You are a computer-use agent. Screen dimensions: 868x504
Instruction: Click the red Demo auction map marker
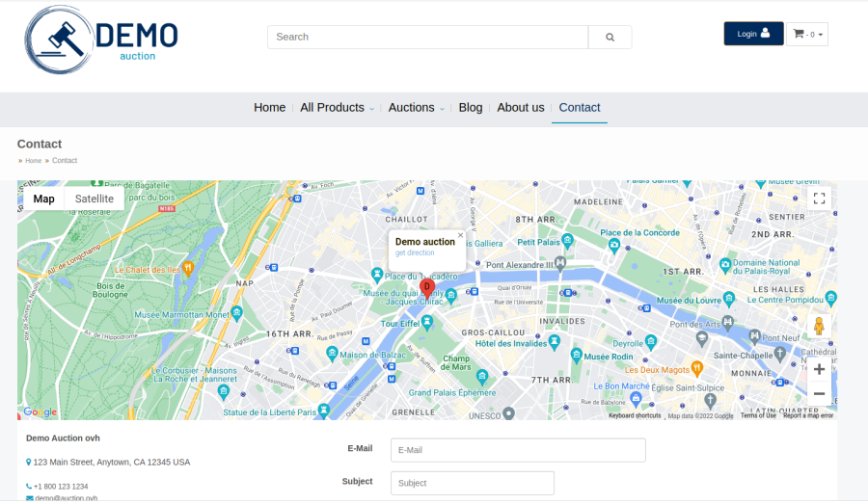427,288
